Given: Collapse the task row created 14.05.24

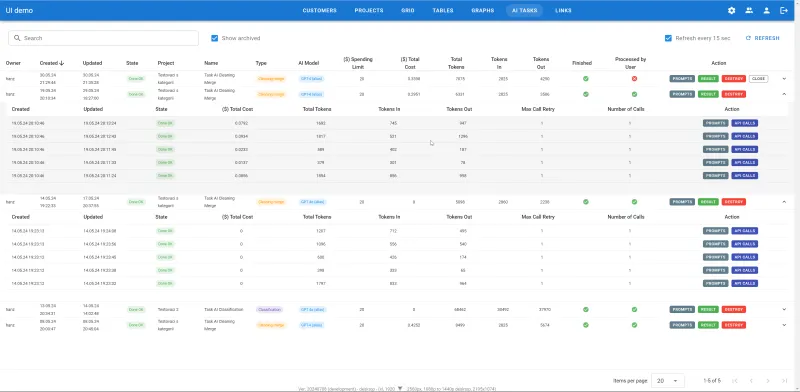Looking at the screenshot, I should [784, 202].
